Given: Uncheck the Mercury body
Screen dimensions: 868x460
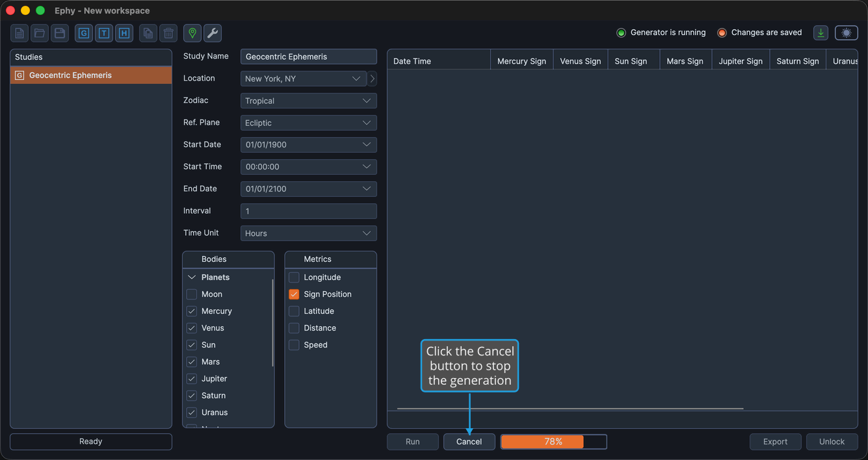Looking at the screenshot, I should click(192, 311).
